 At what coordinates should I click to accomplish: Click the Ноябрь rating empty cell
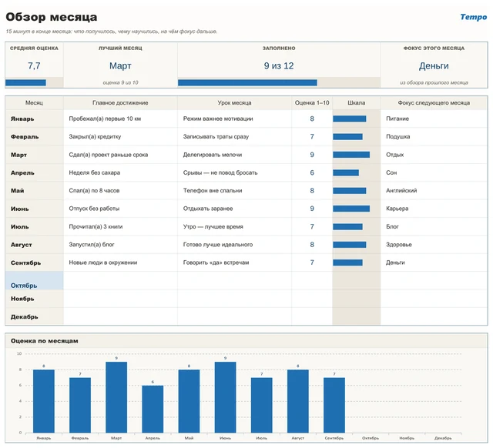312,299
